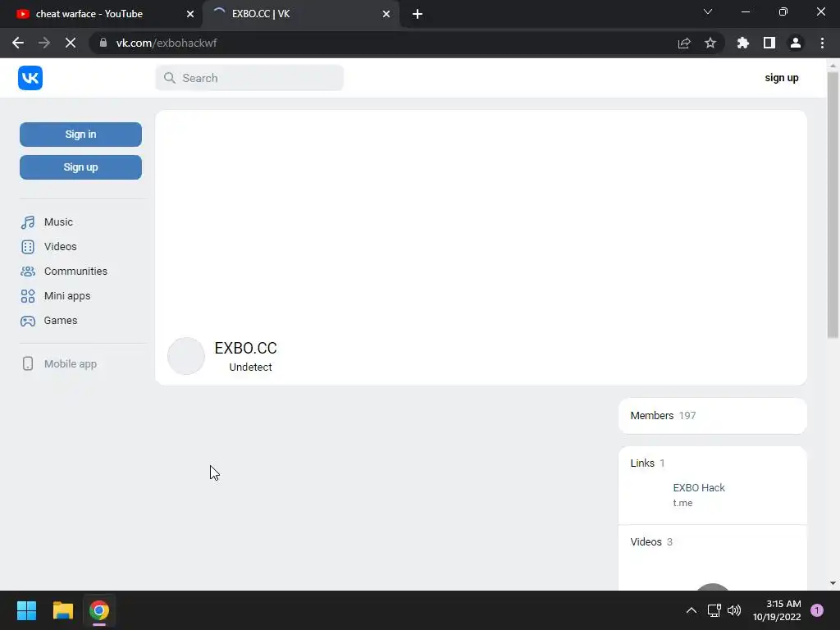Show hidden system tray icons
840x630 pixels.
pos(692,610)
